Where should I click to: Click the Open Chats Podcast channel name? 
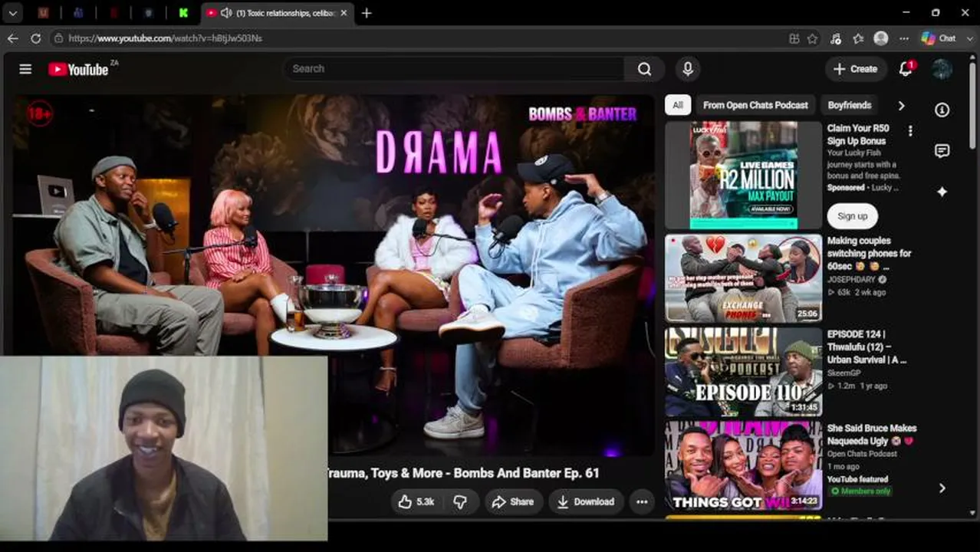tap(862, 454)
